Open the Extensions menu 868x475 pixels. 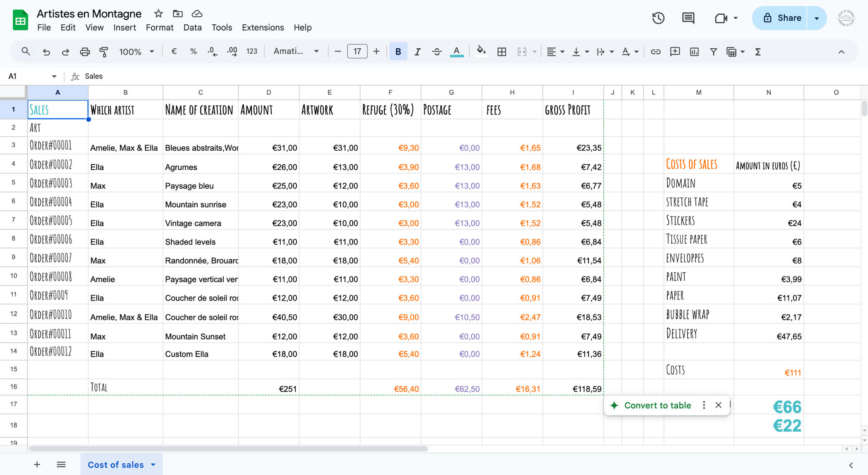coord(262,27)
